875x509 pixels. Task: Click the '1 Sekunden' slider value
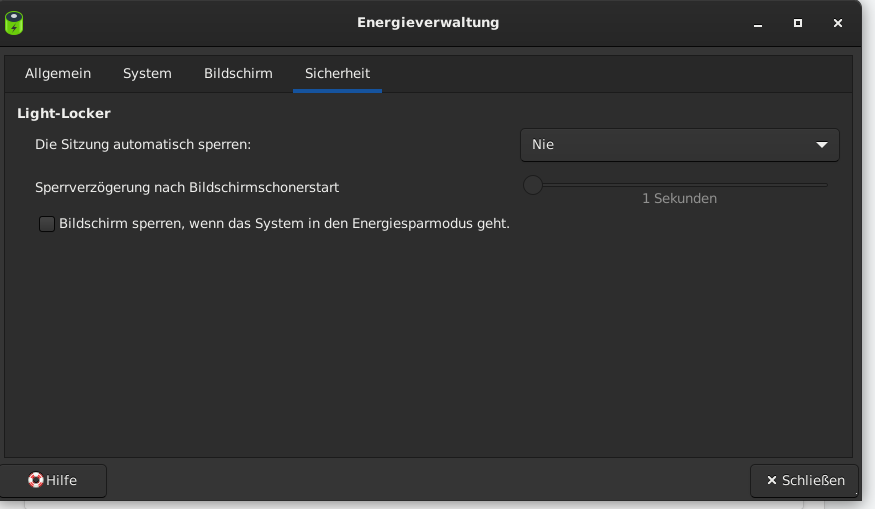tap(679, 199)
